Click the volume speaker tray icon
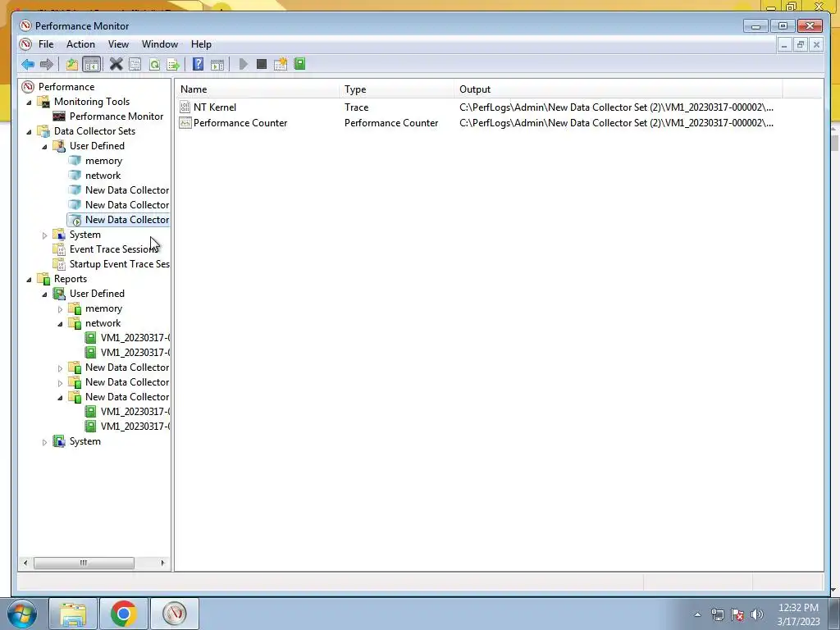The width and height of the screenshot is (840, 630). point(757,614)
